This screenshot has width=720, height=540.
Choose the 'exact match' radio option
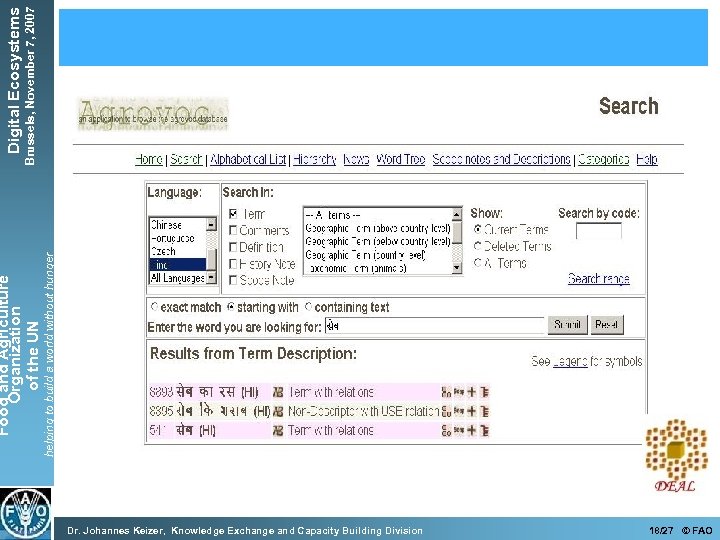(154, 306)
